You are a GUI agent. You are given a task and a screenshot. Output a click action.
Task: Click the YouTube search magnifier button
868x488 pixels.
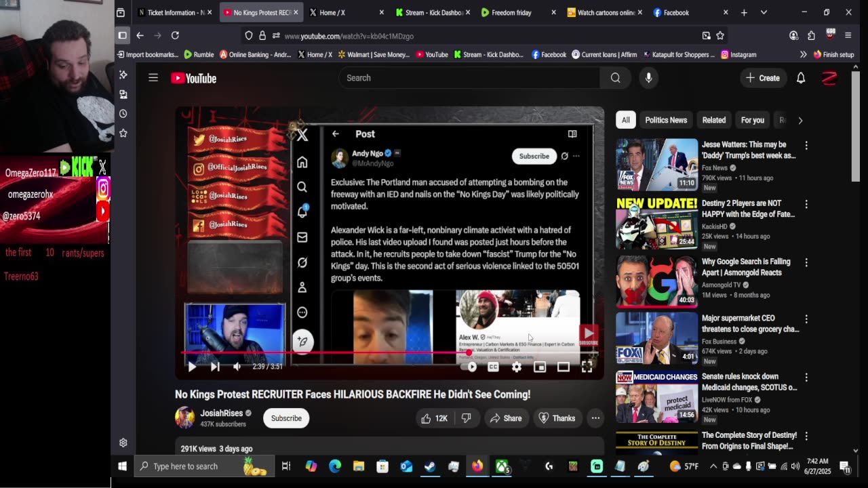pyautogui.click(x=615, y=78)
